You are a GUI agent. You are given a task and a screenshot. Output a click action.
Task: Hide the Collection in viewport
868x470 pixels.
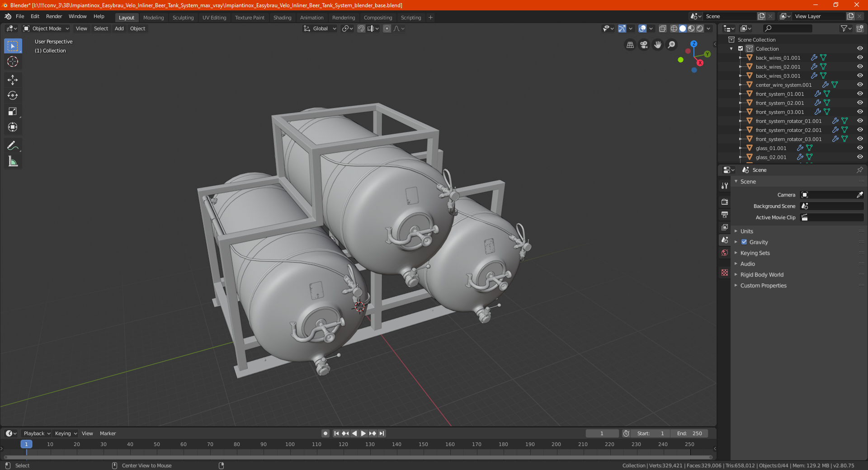(x=860, y=49)
